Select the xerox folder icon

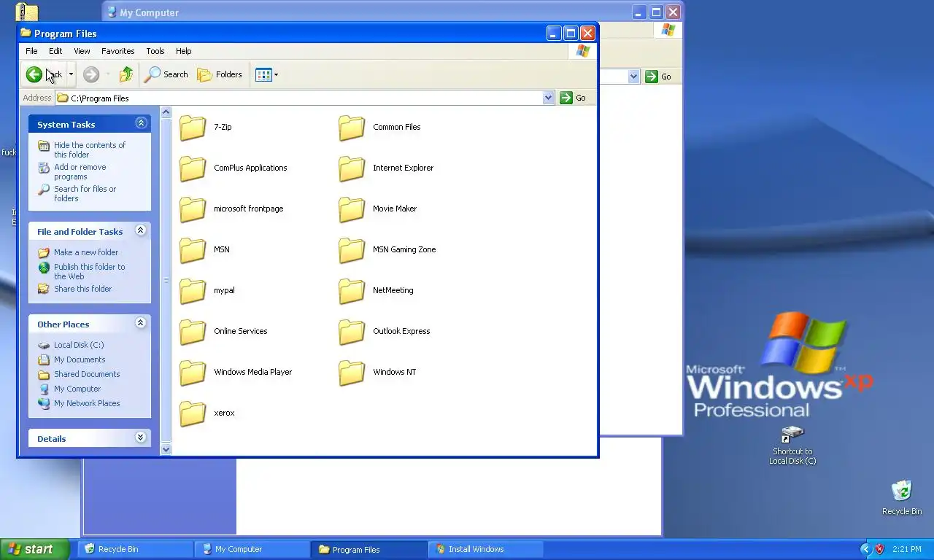click(193, 413)
